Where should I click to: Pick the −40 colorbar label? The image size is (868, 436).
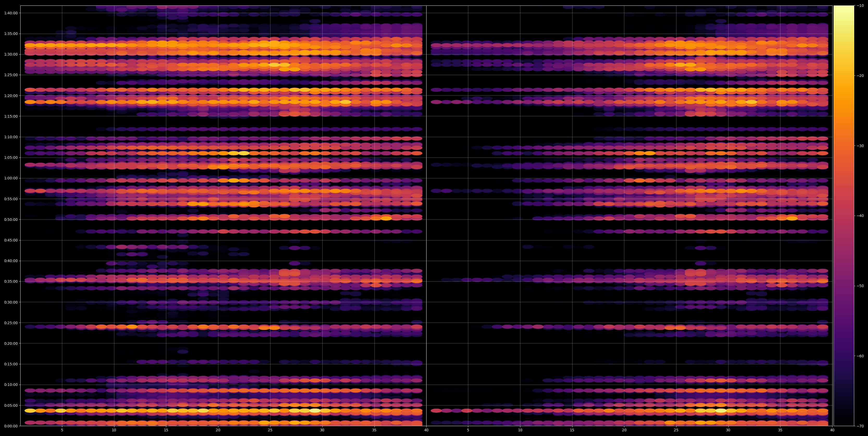pos(860,216)
